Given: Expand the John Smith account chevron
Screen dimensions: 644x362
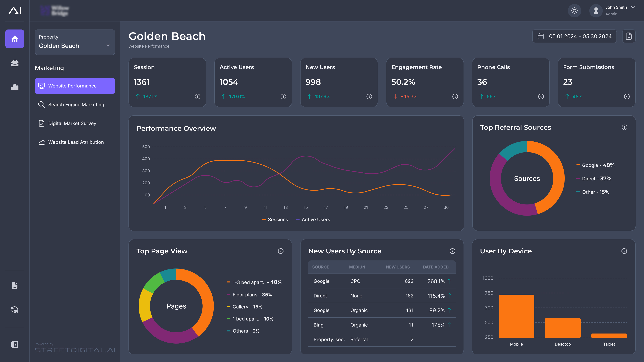Looking at the screenshot, I should click(633, 7).
